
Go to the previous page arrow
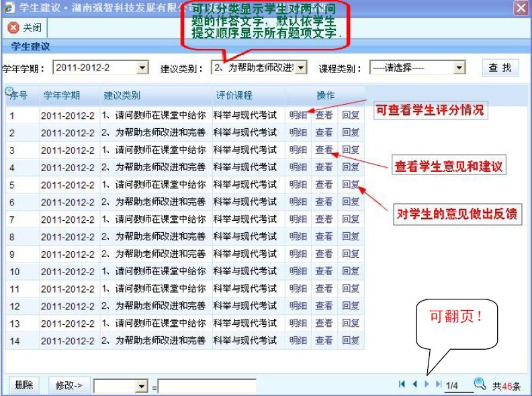coord(414,384)
